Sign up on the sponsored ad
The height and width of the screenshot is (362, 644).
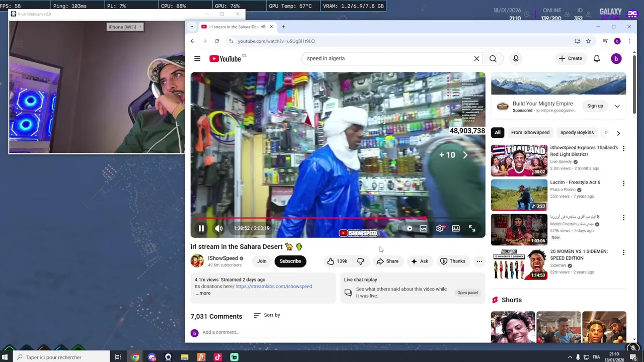(x=595, y=106)
